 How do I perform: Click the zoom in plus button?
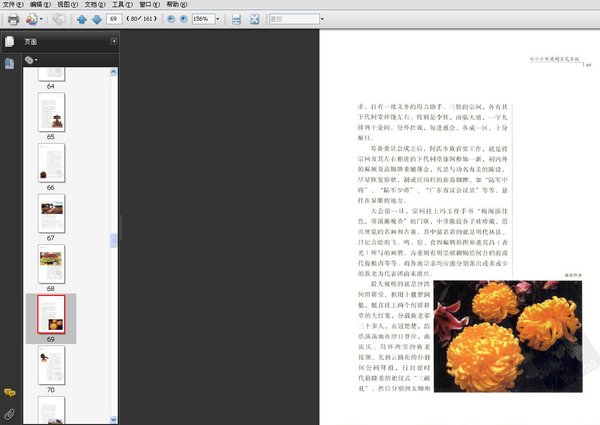pos(184,19)
